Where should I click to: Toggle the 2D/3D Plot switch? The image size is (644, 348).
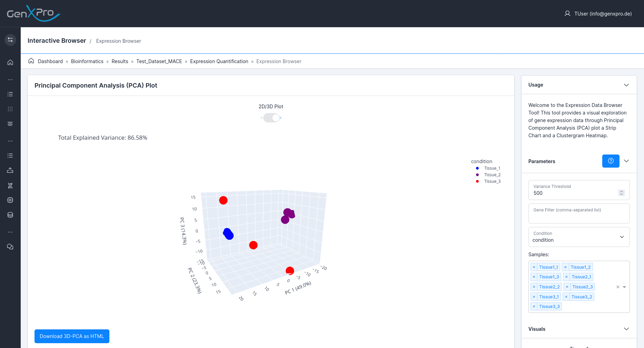coord(271,118)
